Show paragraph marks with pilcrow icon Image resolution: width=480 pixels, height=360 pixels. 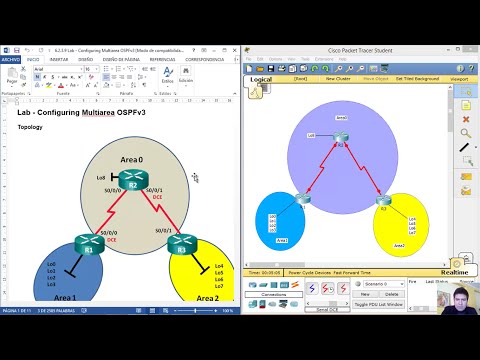[x=144, y=85]
